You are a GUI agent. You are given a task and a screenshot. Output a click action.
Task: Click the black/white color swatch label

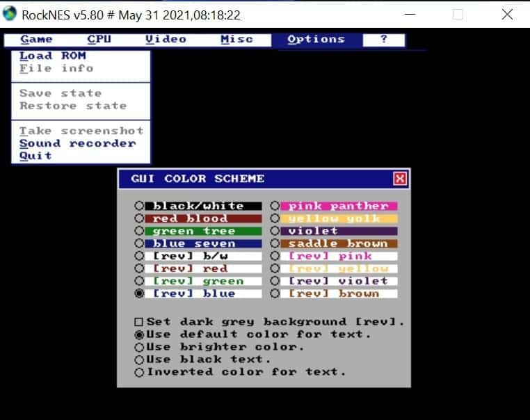point(203,206)
